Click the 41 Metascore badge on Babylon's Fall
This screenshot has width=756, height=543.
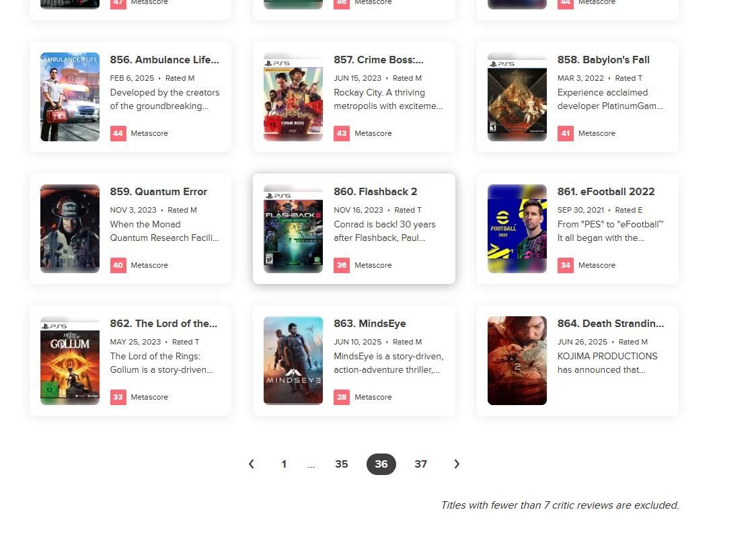click(x=566, y=133)
